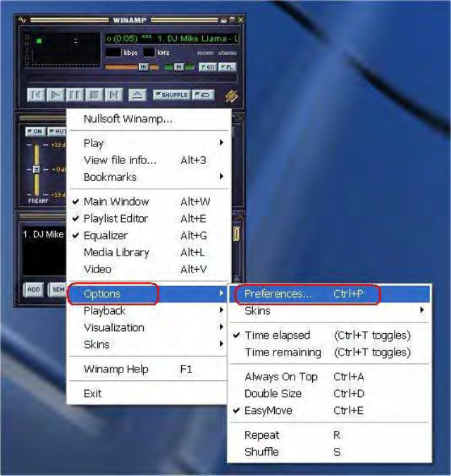Toggle the equalizer ON button
The height and width of the screenshot is (476, 451).
click(x=35, y=132)
